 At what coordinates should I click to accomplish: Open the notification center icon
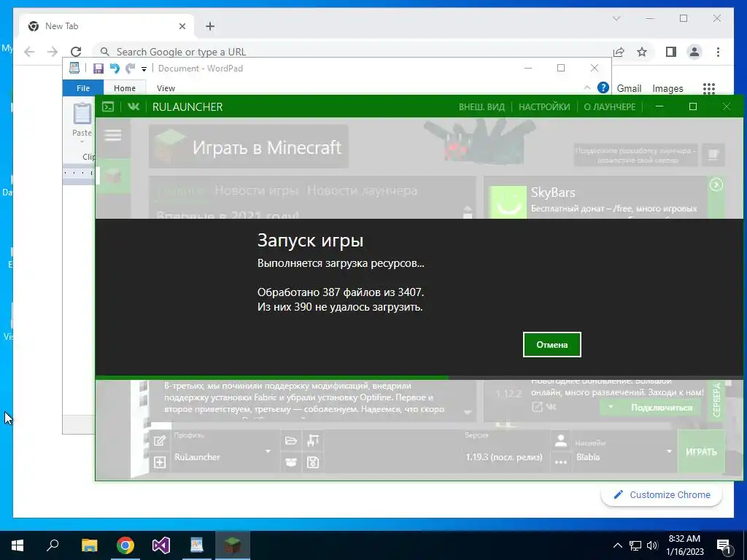click(724, 546)
